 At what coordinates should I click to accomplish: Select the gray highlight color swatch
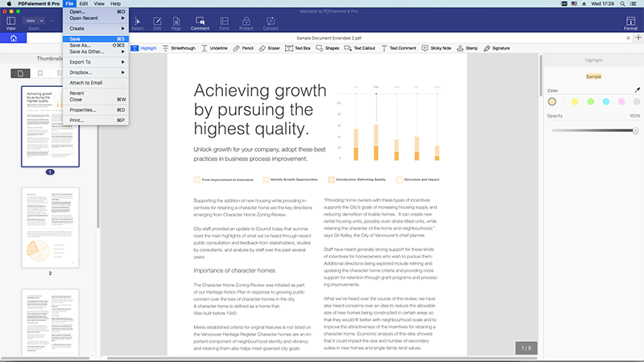[637, 101]
